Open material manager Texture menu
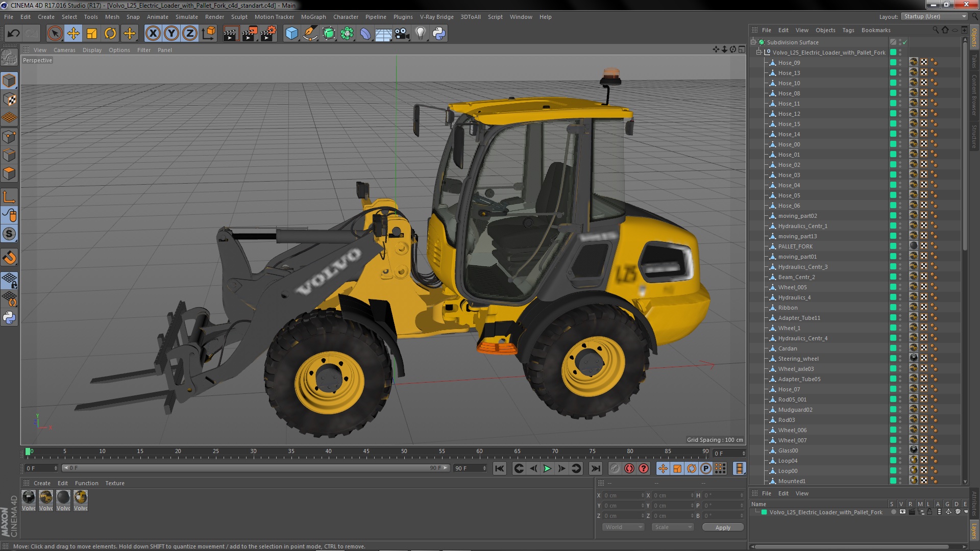This screenshot has width=980, height=551. pos(115,483)
